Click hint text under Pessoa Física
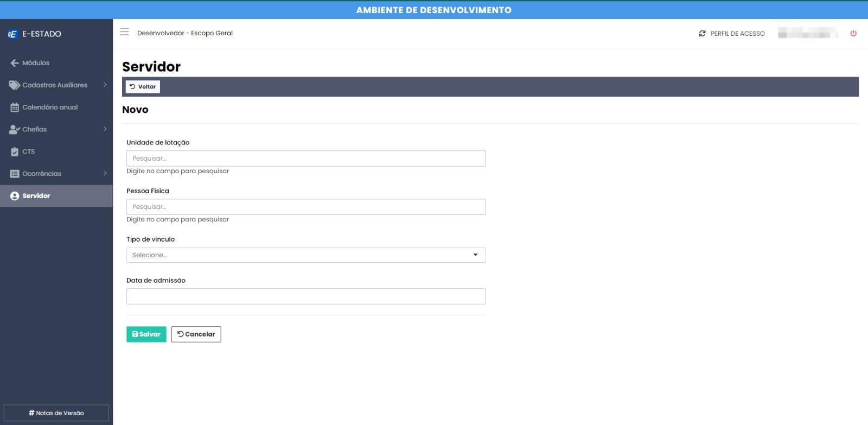 177,219
